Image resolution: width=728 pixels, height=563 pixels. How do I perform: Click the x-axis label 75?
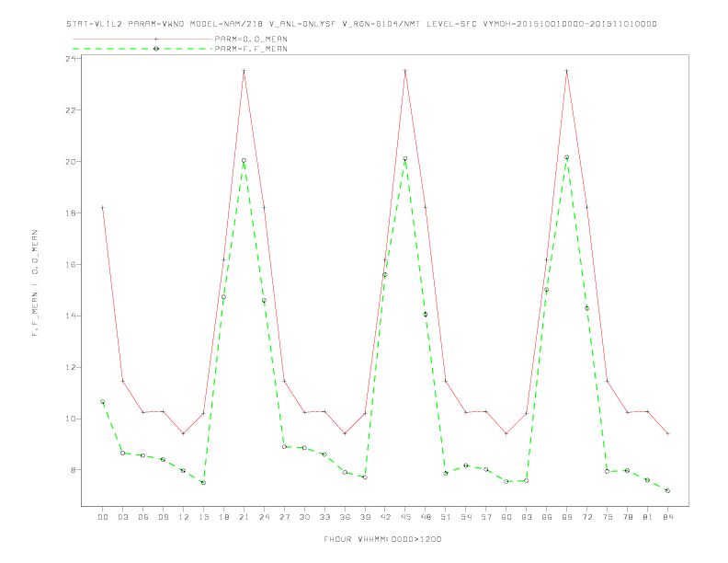(608, 517)
